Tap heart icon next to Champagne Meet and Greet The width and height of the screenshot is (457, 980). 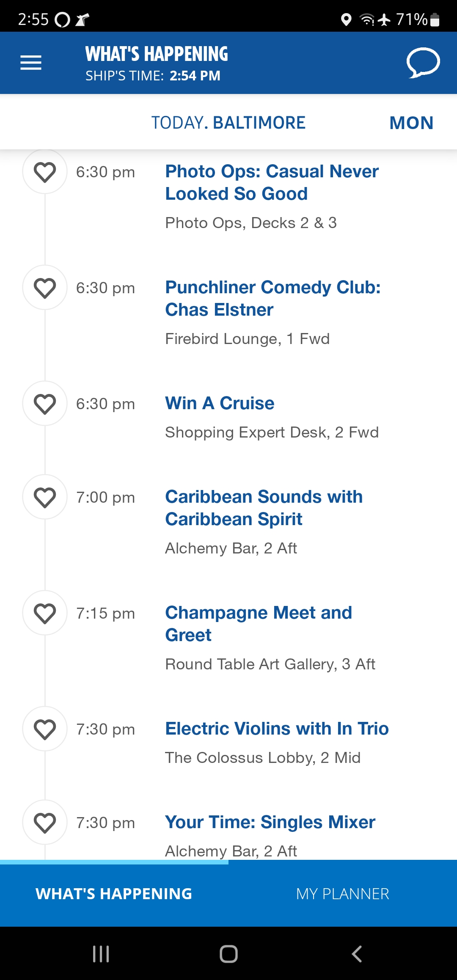pyautogui.click(x=45, y=613)
